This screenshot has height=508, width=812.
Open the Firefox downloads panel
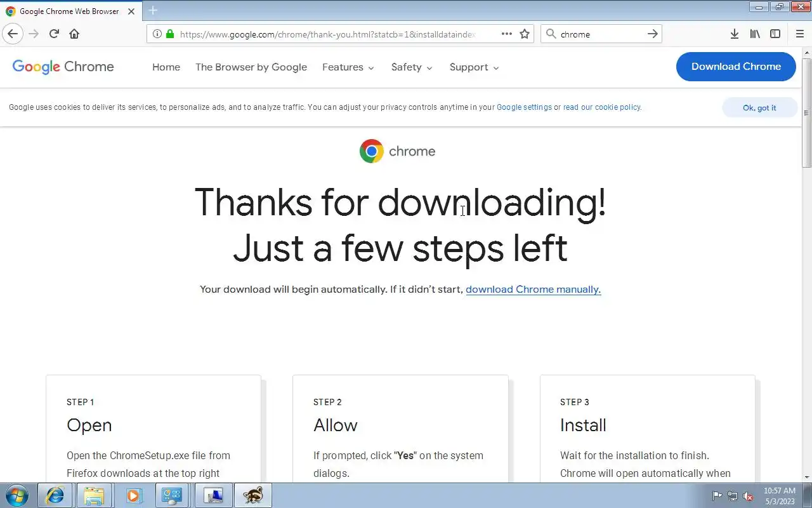coord(734,34)
